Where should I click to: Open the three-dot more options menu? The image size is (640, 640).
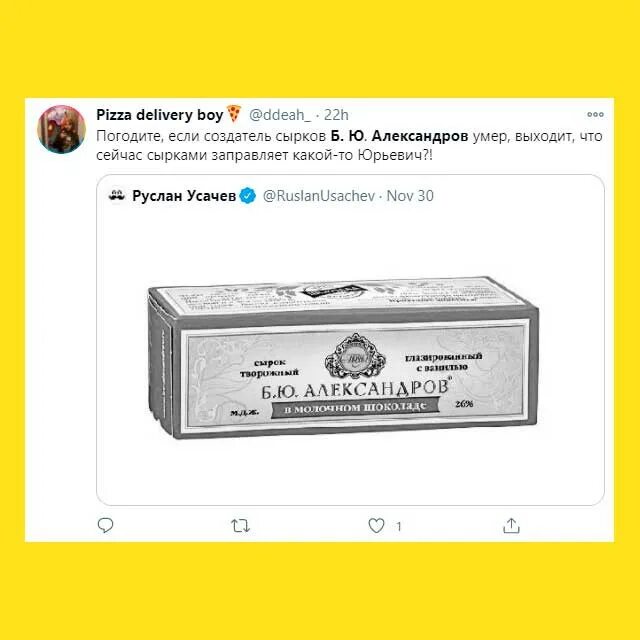[595, 115]
